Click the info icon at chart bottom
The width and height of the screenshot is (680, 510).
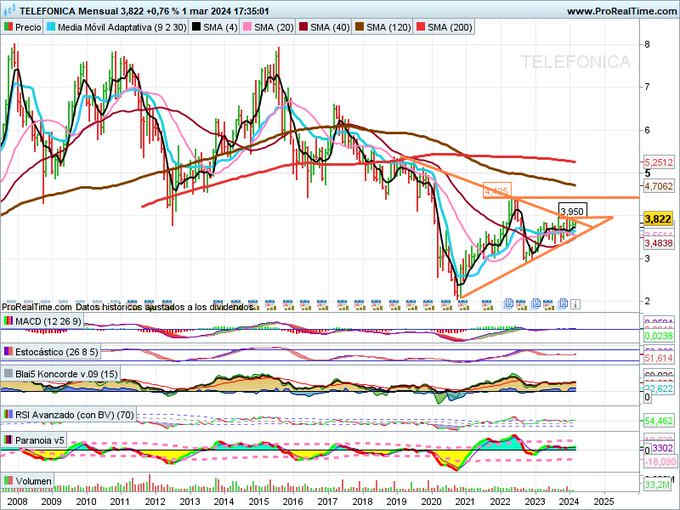pyautogui.click(x=575, y=304)
